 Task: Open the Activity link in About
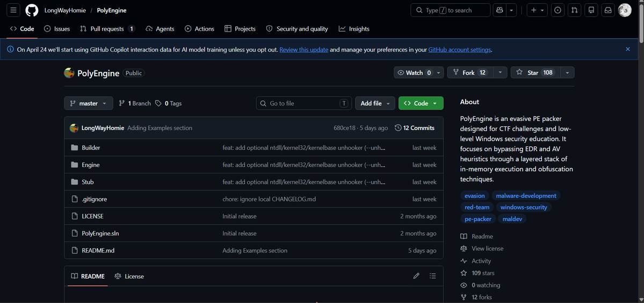[x=475, y=261]
